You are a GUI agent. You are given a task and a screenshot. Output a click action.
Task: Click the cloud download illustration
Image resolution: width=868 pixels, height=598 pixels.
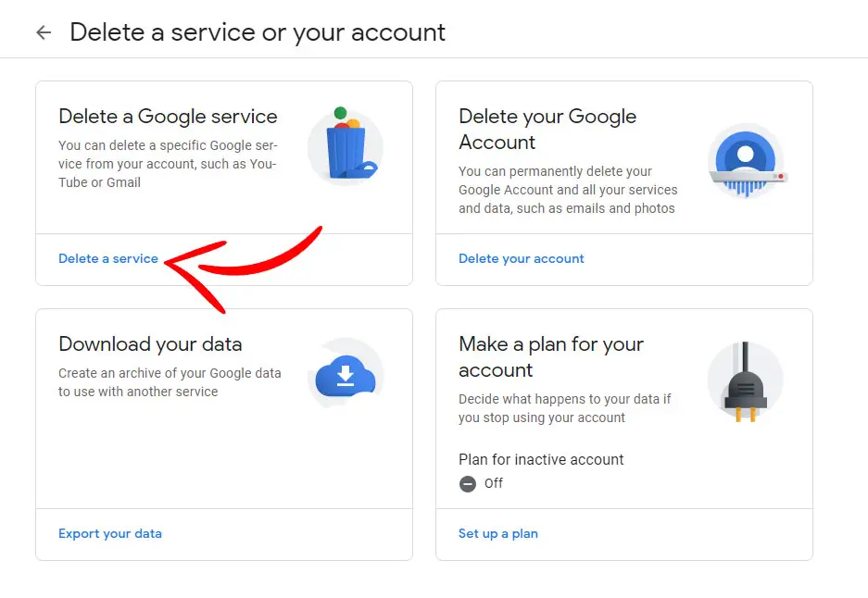(346, 376)
